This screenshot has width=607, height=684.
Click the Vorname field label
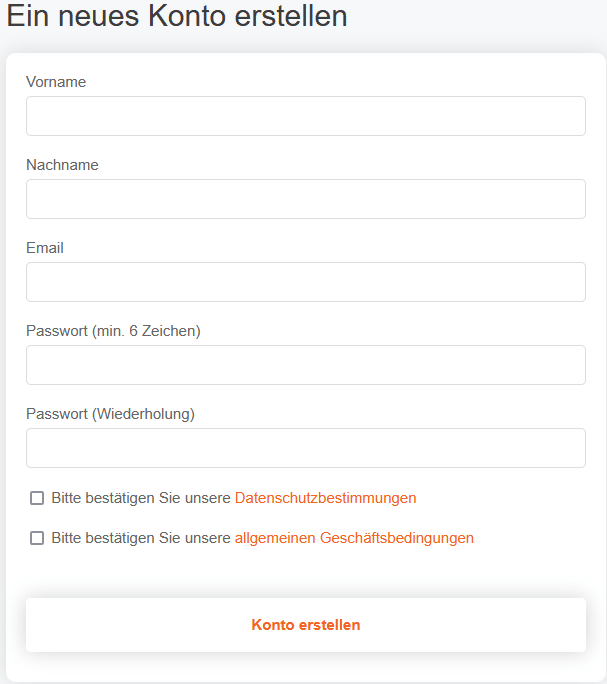(x=56, y=82)
